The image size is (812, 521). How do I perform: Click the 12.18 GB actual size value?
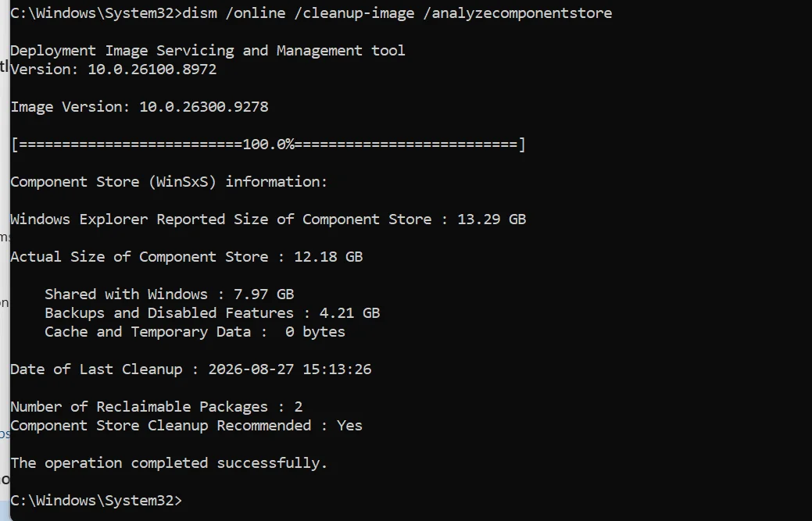coord(328,257)
